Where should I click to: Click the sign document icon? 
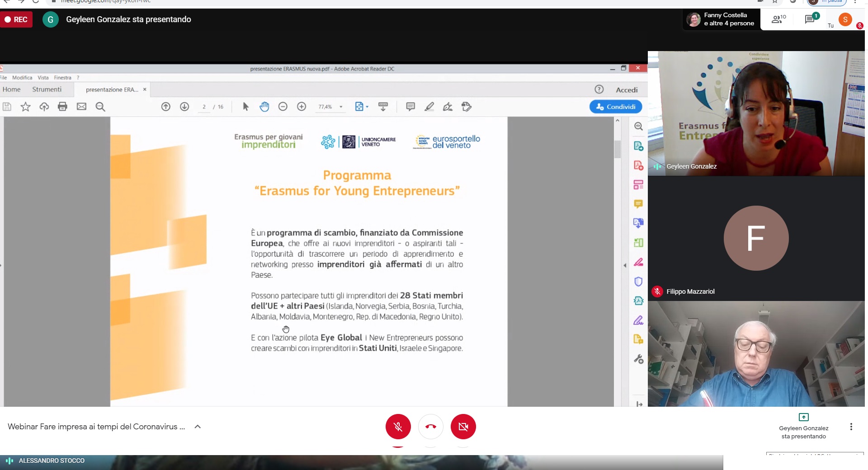click(x=448, y=107)
